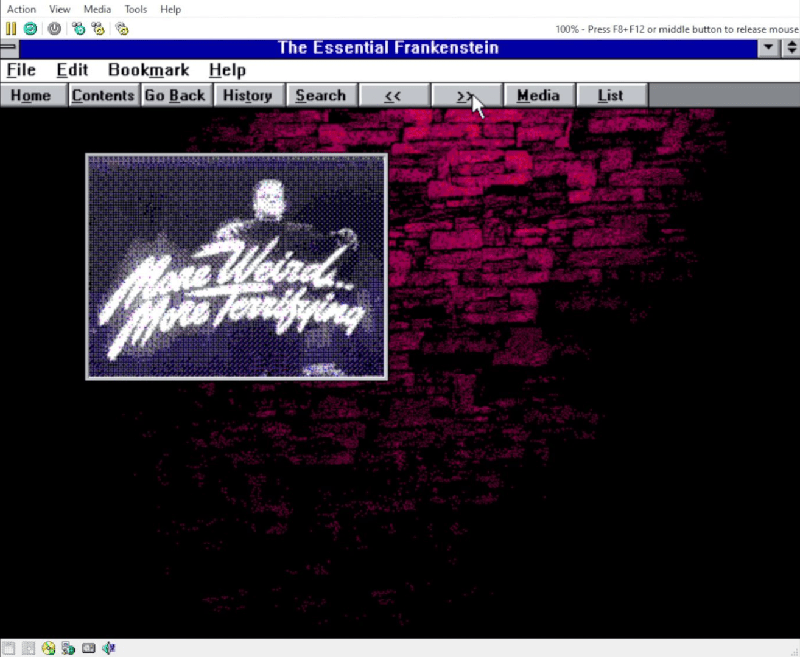Click the Search button
The image size is (800, 657).
pos(321,95)
